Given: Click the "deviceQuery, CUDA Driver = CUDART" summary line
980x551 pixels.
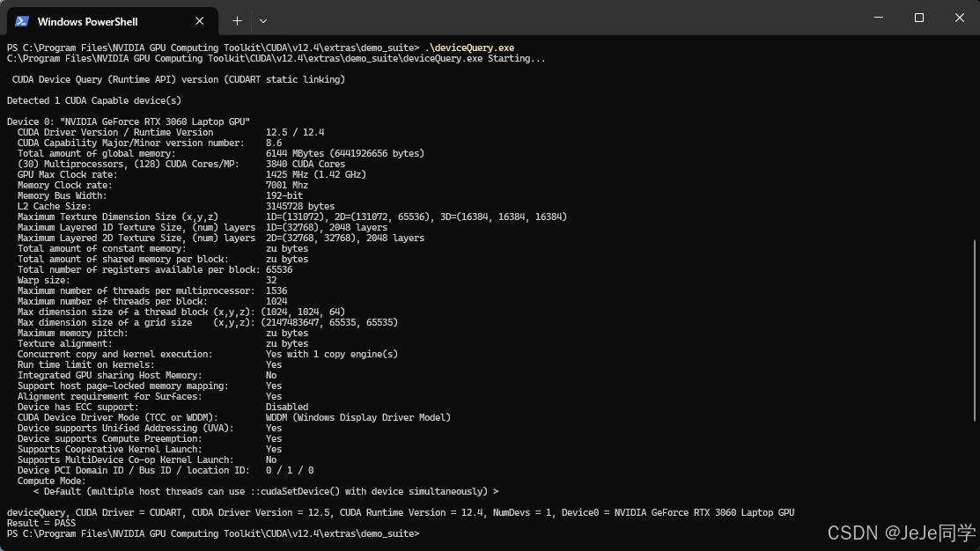Looking at the screenshot, I should click(x=401, y=513).
